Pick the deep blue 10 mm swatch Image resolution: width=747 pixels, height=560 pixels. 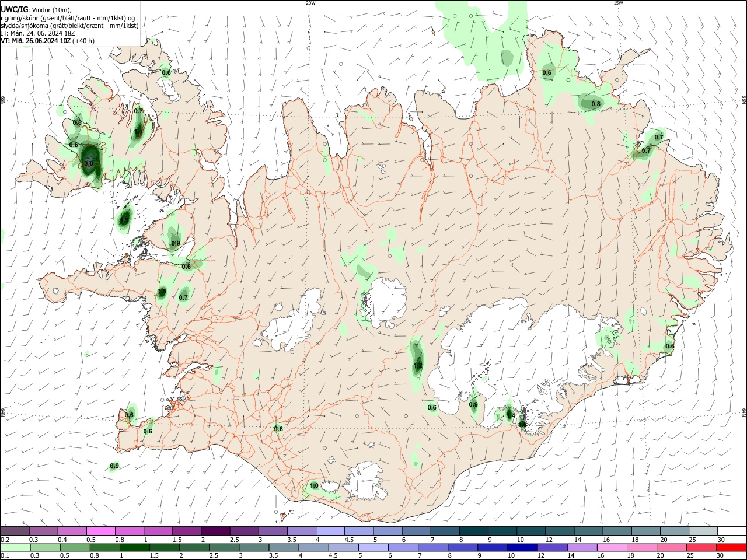(522, 547)
